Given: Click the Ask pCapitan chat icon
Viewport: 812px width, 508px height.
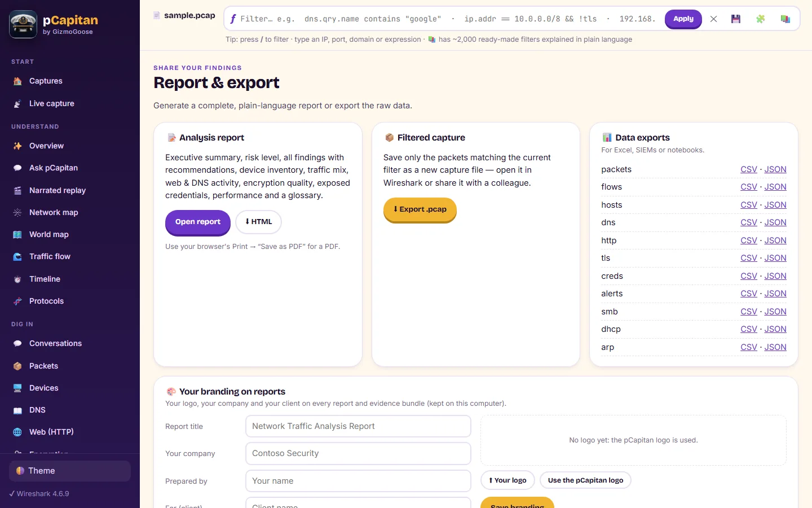Looking at the screenshot, I should tap(17, 168).
